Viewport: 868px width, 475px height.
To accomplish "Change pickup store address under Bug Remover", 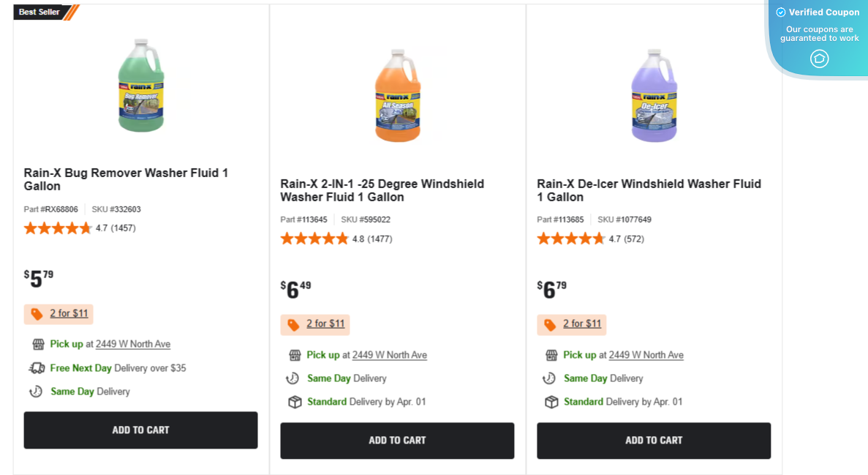I will [x=132, y=344].
